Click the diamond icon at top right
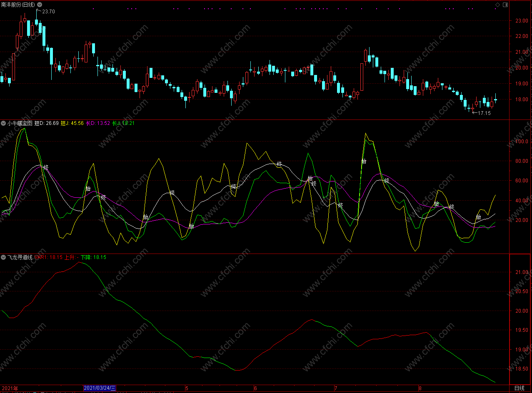Image resolution: width=532 pixels, height=393 pixels. (x=497, y=5)
